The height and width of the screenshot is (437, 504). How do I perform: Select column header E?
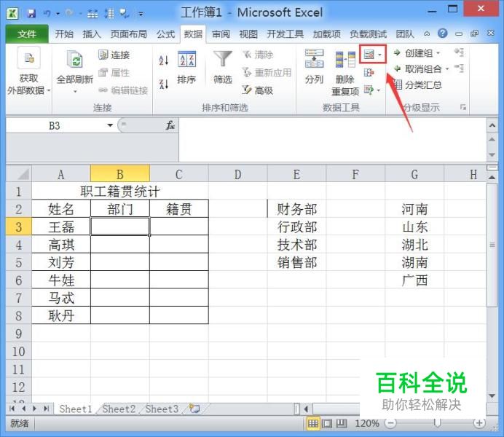(x=296, y=175)
